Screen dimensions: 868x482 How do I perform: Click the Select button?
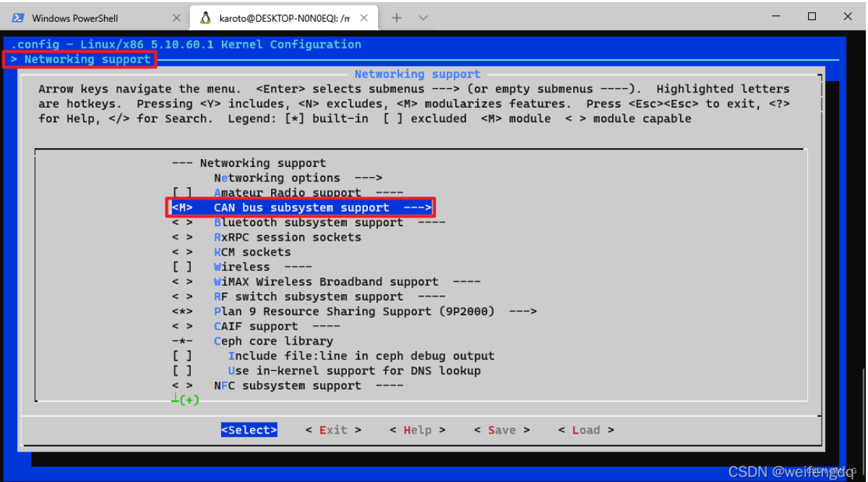pos(249,429)
